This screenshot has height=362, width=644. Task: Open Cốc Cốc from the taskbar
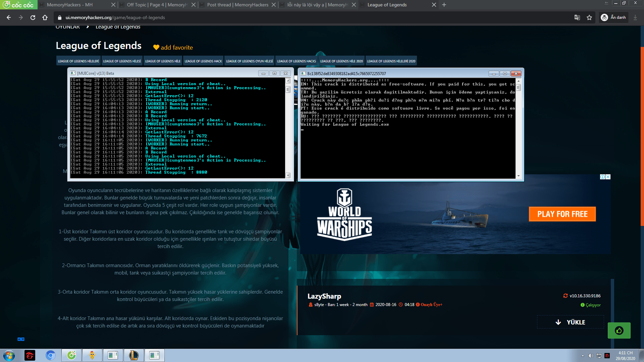[71, 355]
